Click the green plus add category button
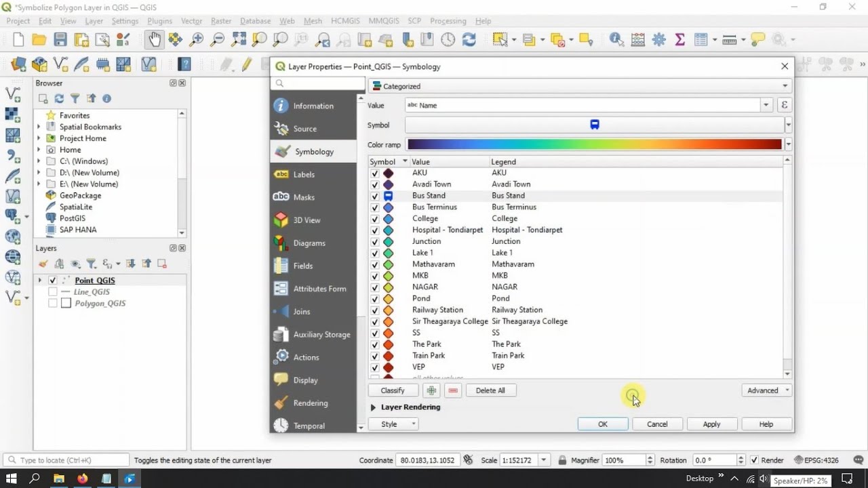 pos(431,390)
